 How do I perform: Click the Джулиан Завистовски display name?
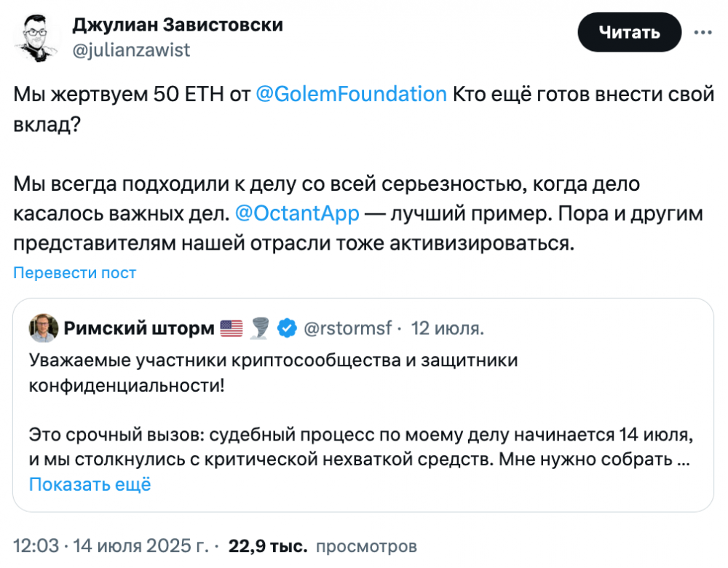tap(178, 25)
